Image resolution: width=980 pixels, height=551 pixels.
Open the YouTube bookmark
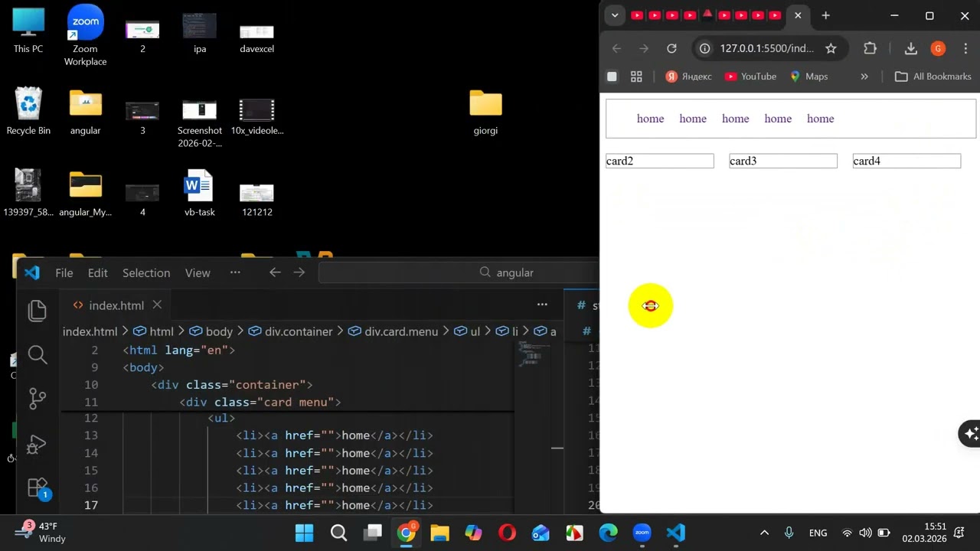click(x=750, y=77)
